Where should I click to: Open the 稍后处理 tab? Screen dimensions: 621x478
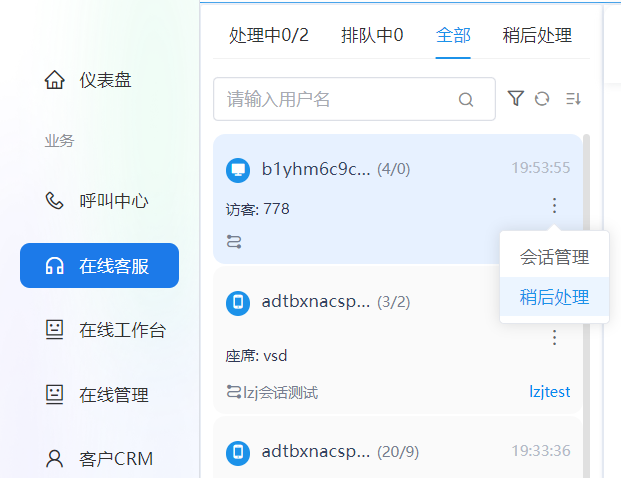537,35
